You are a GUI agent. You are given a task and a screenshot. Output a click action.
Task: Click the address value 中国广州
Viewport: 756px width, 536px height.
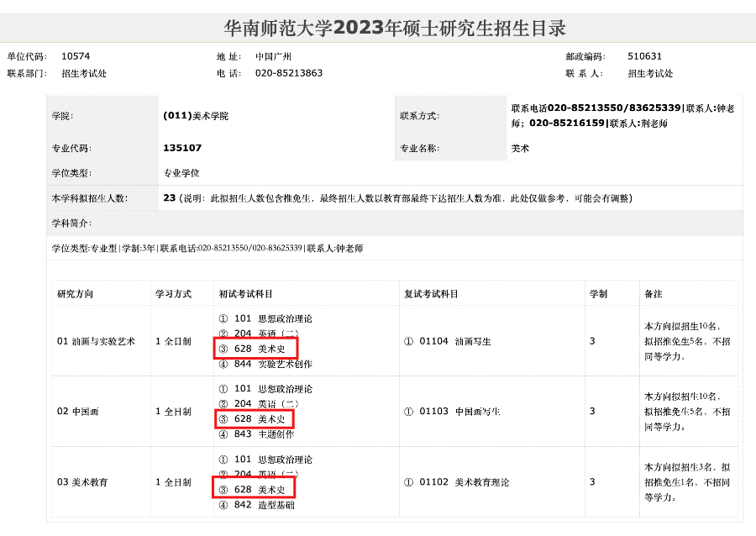click(273, 56)
